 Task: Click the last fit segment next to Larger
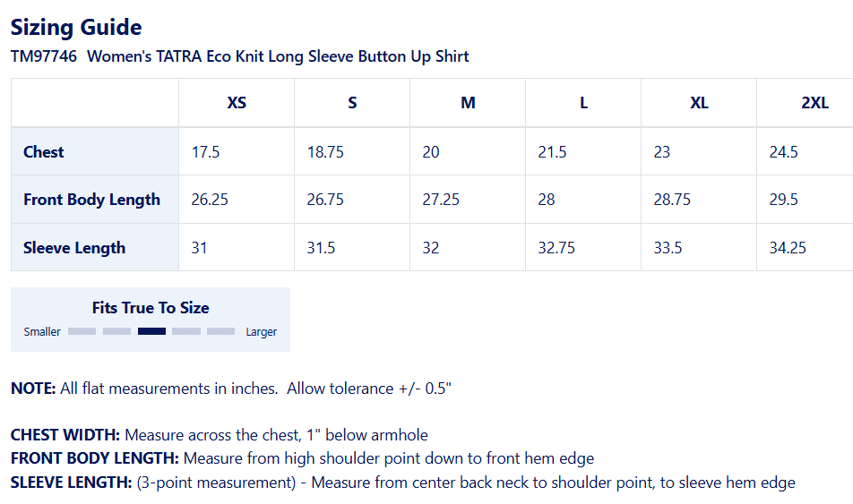click(x=220, y=331)
